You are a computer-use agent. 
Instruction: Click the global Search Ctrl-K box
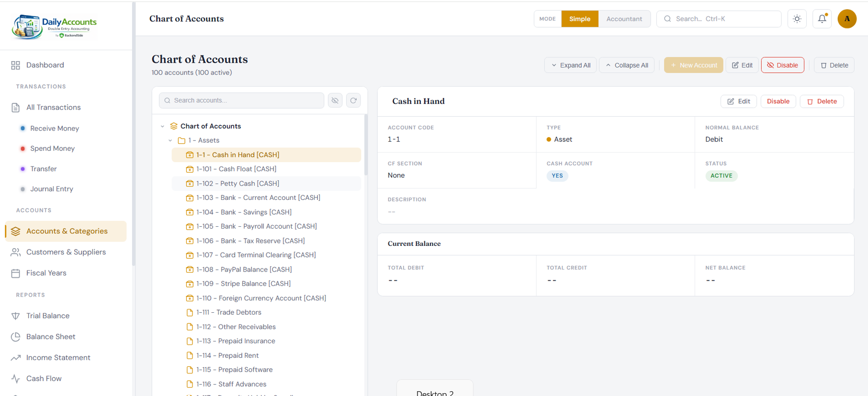(x=719, y=19)
